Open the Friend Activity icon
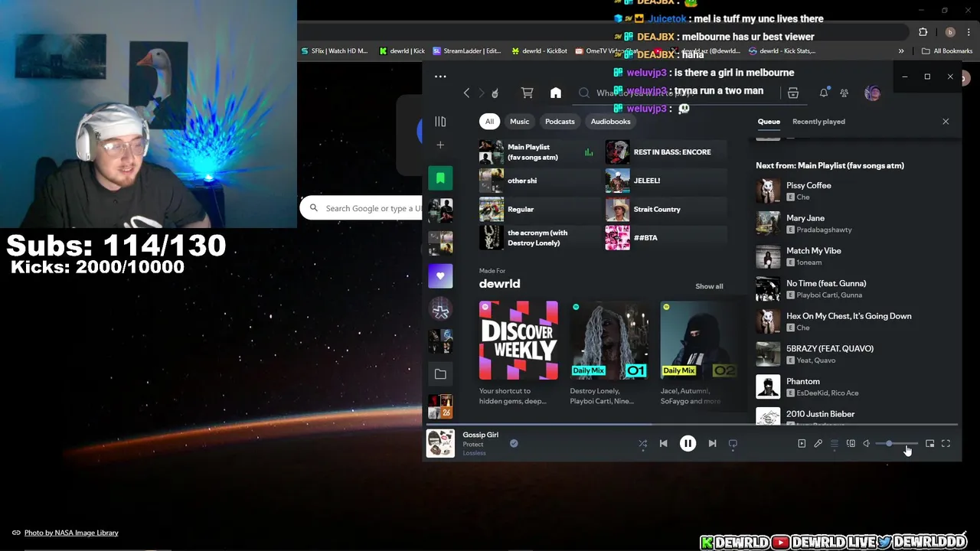 click(x=844, y=93)
